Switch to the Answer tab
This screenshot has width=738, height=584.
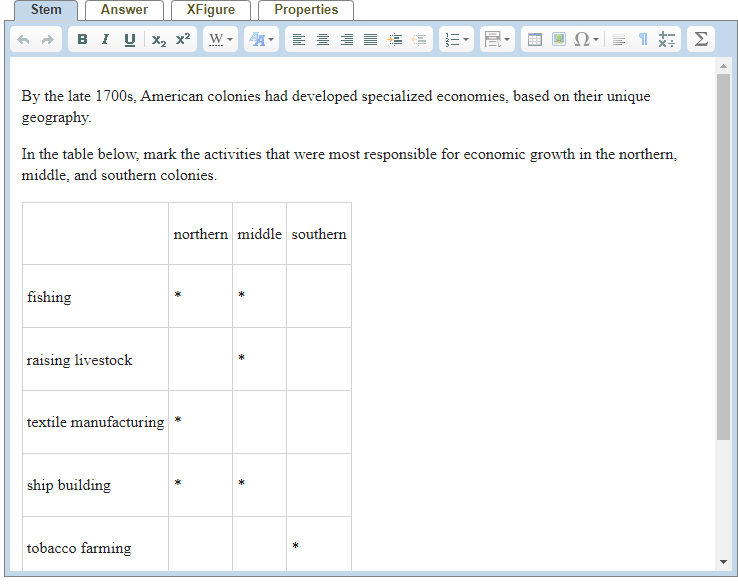pyautogui.click(x=124, y=10)
